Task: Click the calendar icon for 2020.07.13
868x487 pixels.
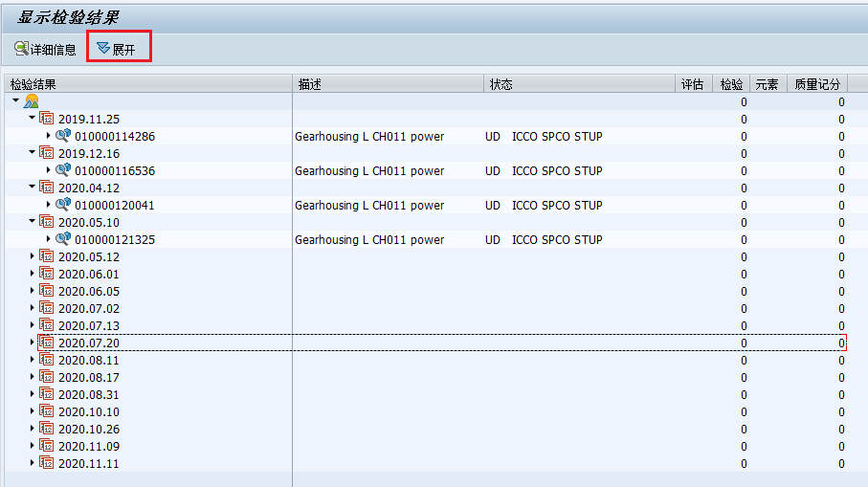Action: [x=47, y=325]
